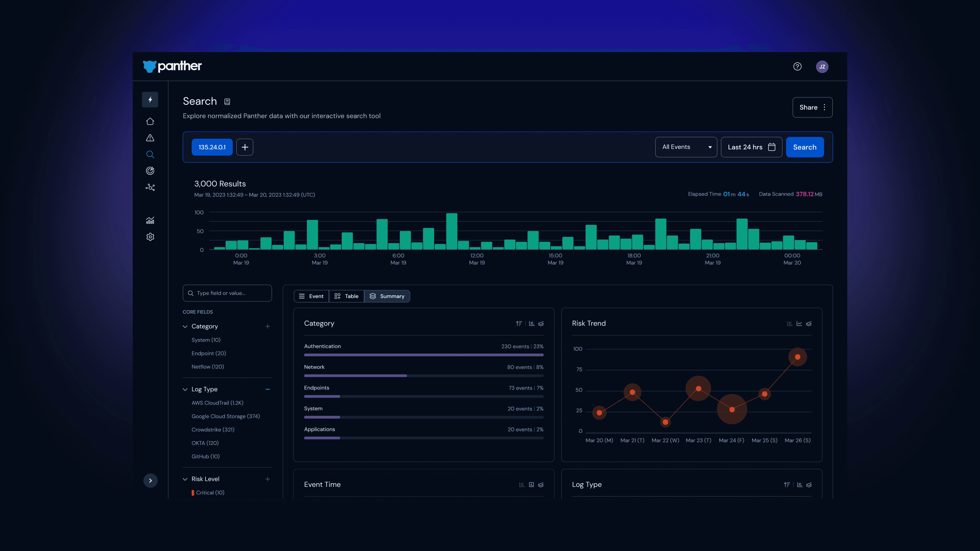This screenshot has height=551, width=980.
Task: Click the help question mark icon
Action: click(797, 67)
